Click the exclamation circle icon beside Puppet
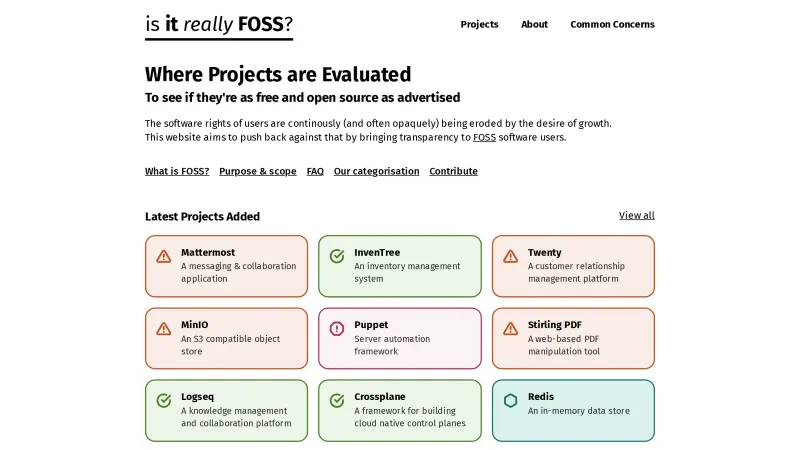The width and height of the screenshot is (800, 450). point(337,328)
